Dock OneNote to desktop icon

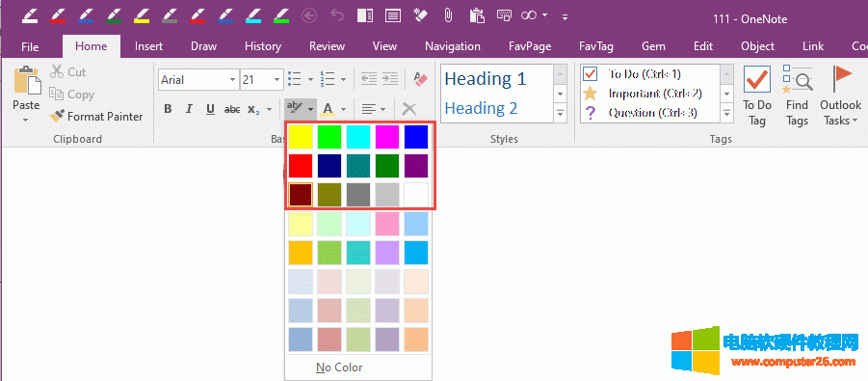[x=365, y=15]
